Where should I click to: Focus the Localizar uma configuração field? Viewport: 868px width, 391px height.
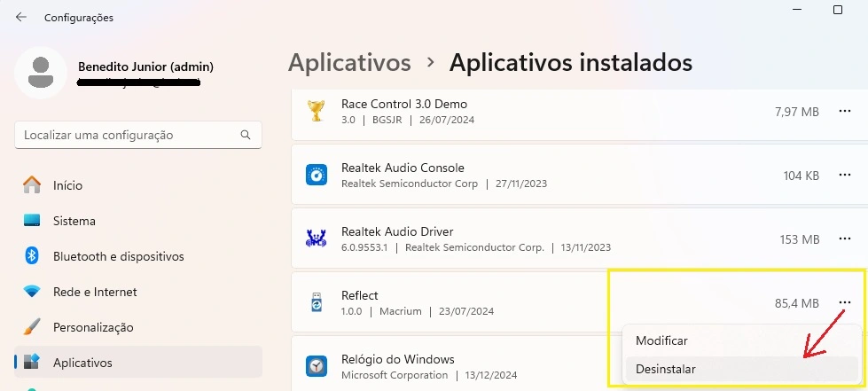point(138,135)
